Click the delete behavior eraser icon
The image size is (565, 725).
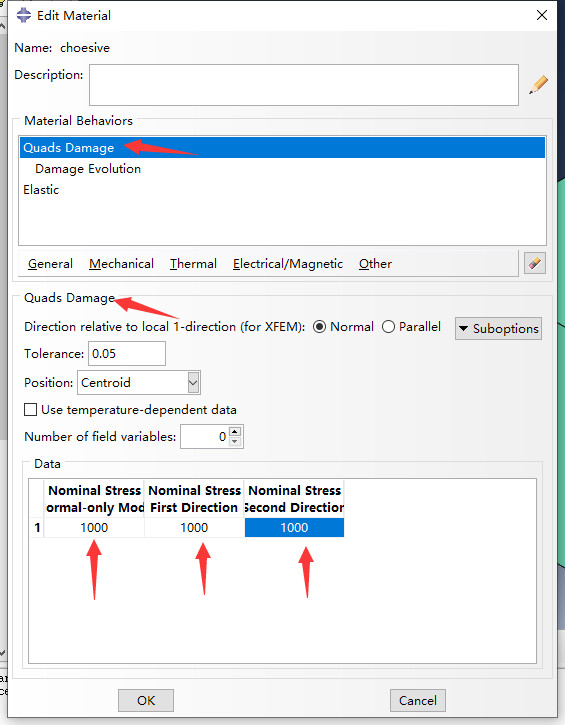pyautogui.click(x=535, y=264)
